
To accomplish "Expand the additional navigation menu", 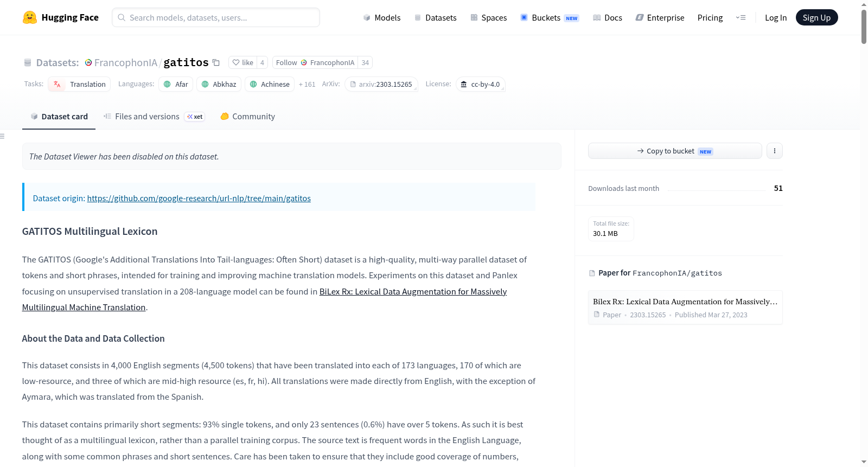I will tap(741, 17).
